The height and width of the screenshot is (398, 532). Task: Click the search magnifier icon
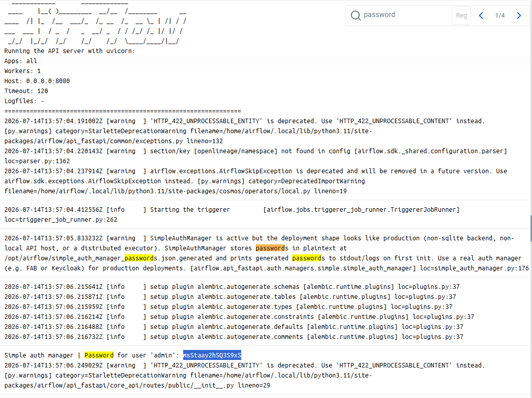point(355,15)
